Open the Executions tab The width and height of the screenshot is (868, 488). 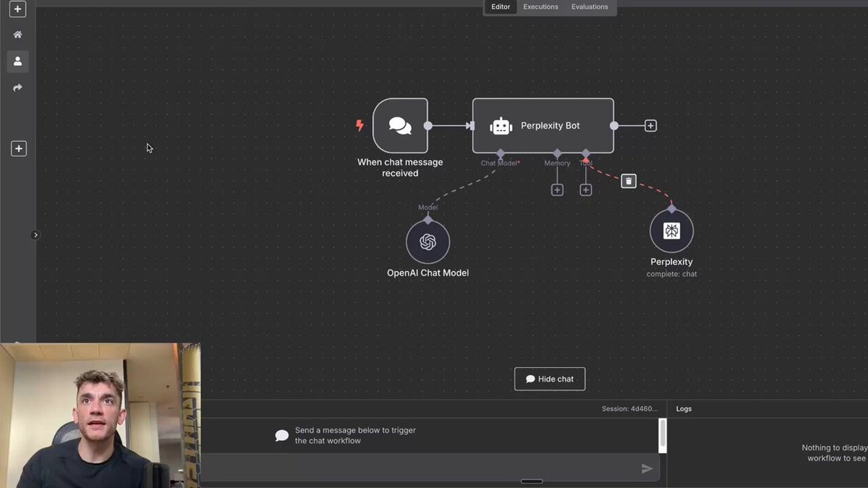pyautogui.click(x=541, y=7)
